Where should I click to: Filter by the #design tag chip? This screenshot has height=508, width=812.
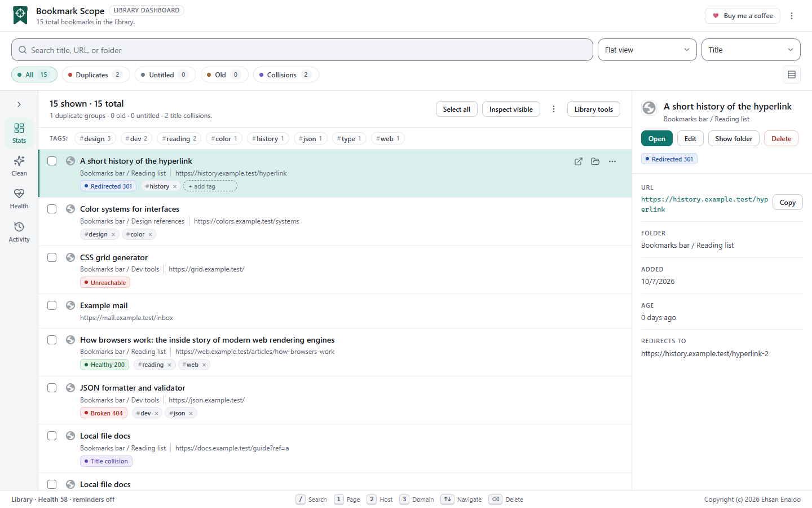tap(95, 139)
